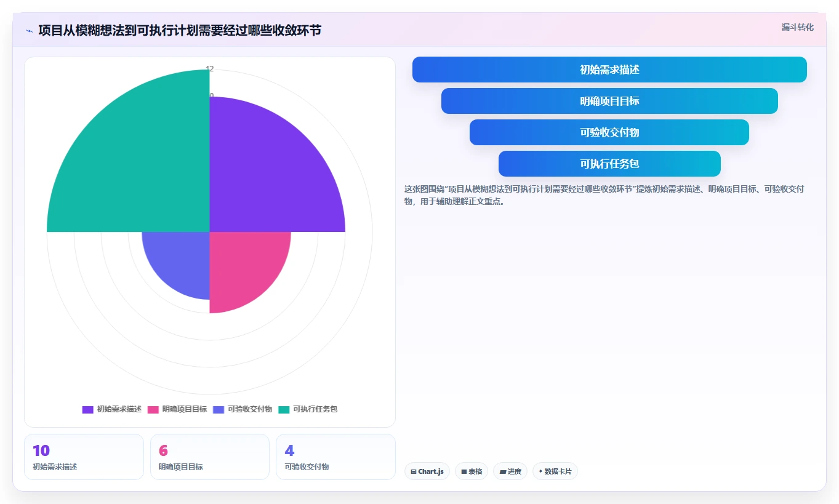The width and height of the screenshot is (839, 504).
Task: Click the 12 axis tick label
Action: coord(210,68)
